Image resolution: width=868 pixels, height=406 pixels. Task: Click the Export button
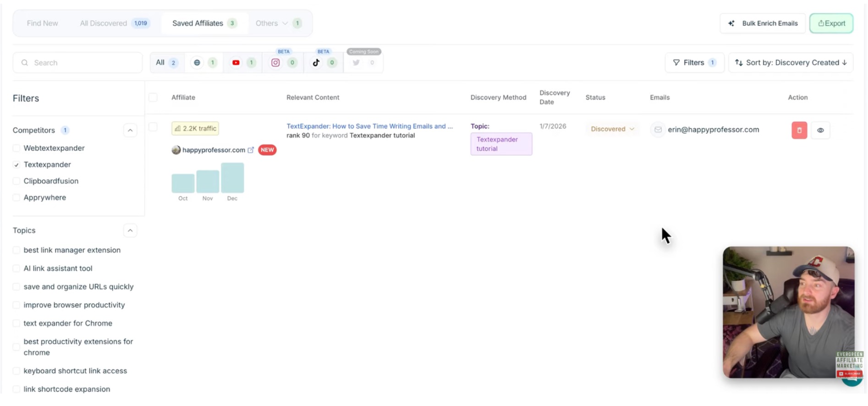click(831, 23)
